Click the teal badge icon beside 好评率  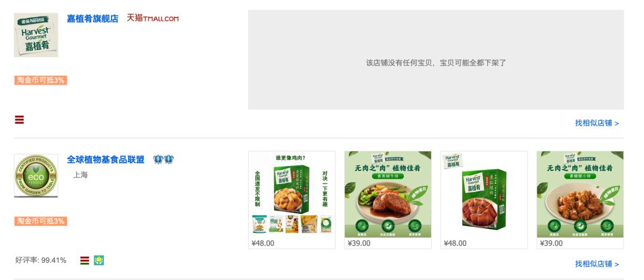[x=98, y=260]
